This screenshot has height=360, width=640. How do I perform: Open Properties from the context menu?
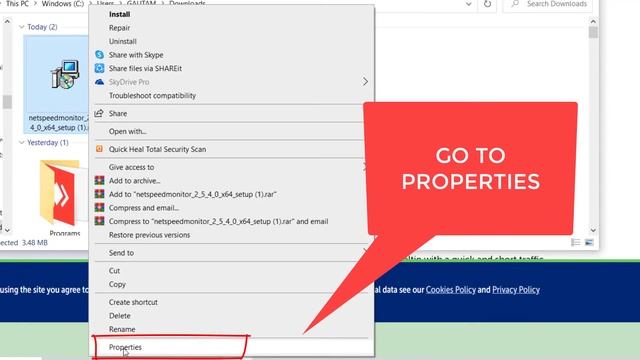tap(125, 347)
